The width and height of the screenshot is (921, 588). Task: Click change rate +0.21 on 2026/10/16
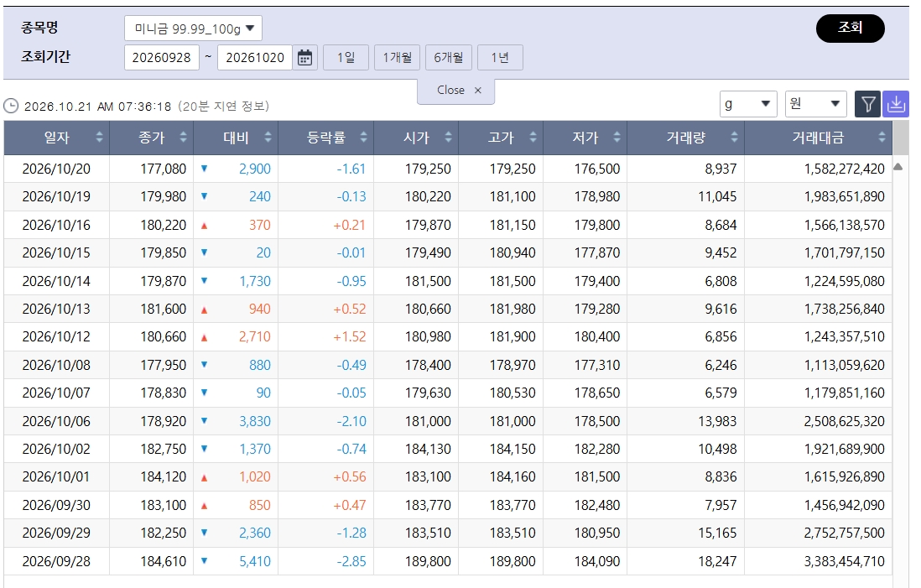click(350, 225)
